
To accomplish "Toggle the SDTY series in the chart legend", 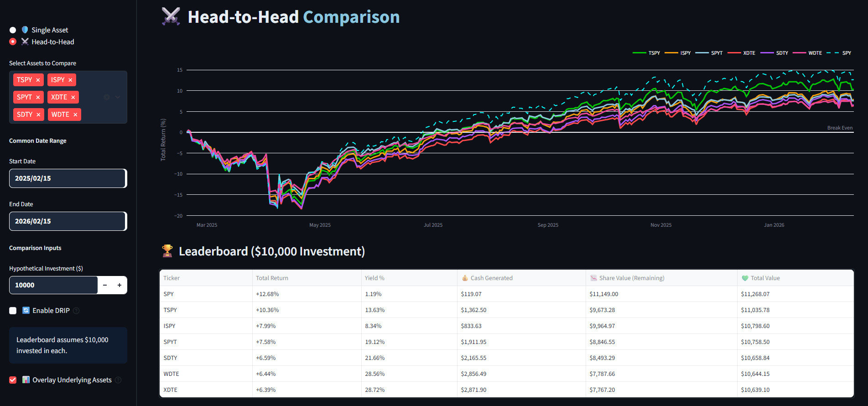I will pyautogui.click(x=774, y=53).
